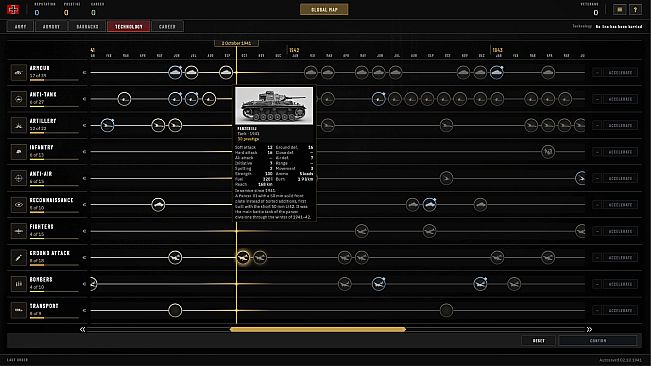Click the Artillery row collapse arrow
This screenshot has height=366, width=651.
84,125
